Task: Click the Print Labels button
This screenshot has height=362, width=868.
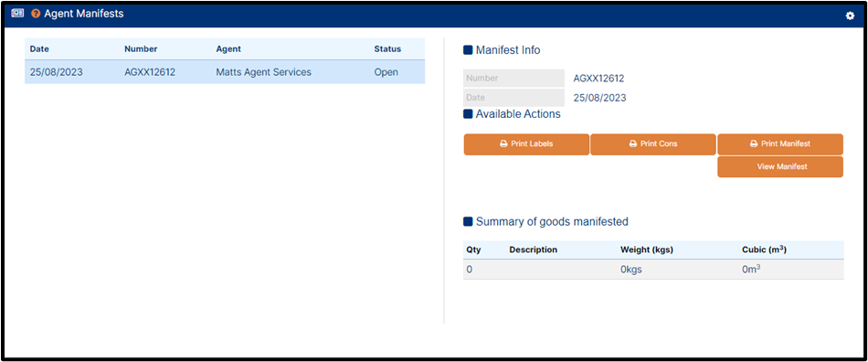Action: point(526,144)
